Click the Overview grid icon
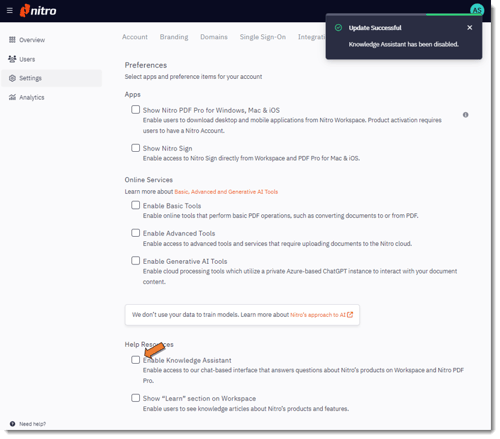Viewport: 500px width, 439px height. point(12,40)
